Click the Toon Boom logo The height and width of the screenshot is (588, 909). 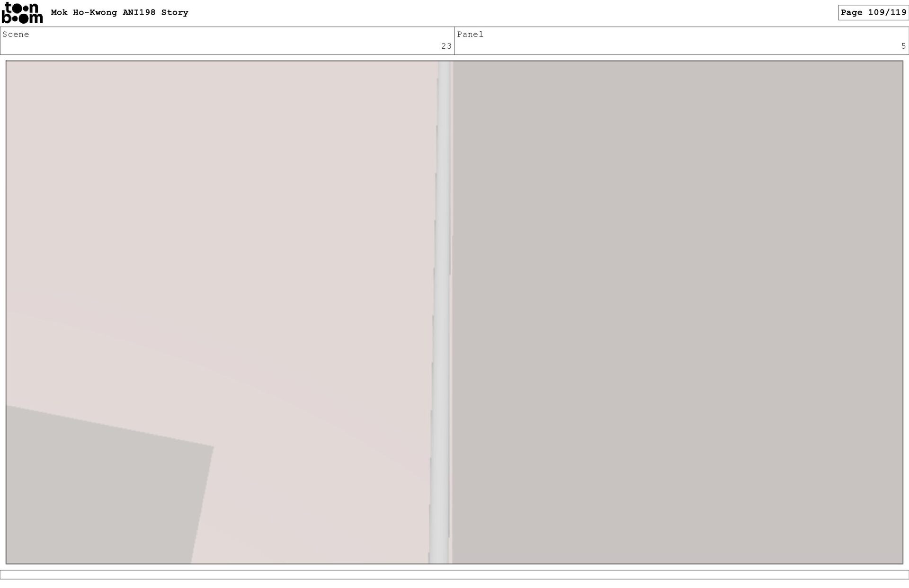(22, 13)
